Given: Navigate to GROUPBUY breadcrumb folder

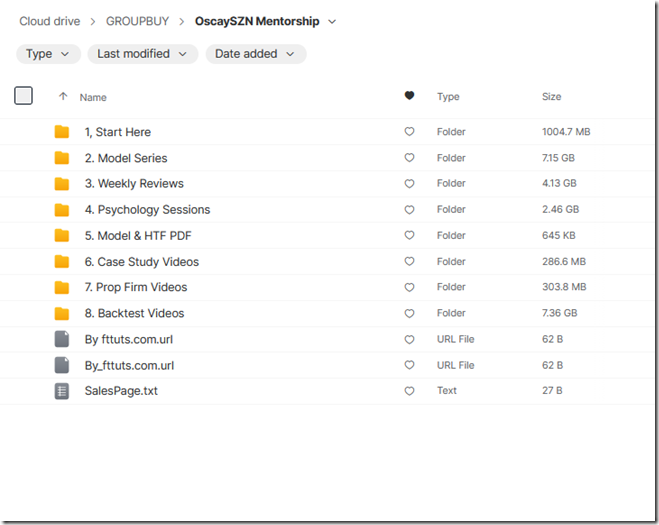Looking at the screenshot, I should (137, 22).
